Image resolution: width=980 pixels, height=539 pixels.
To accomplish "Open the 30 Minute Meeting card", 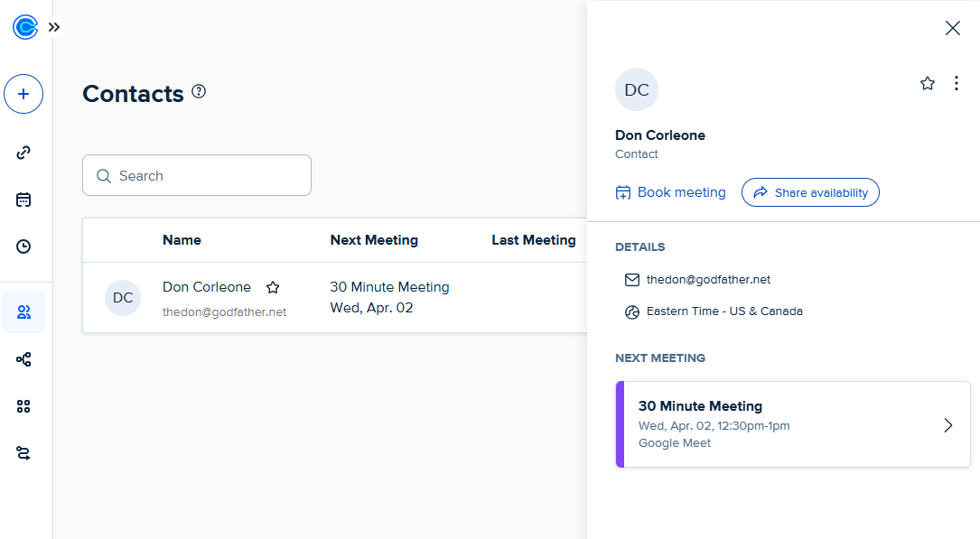I will pyautogui.click(x=793, y=424).
